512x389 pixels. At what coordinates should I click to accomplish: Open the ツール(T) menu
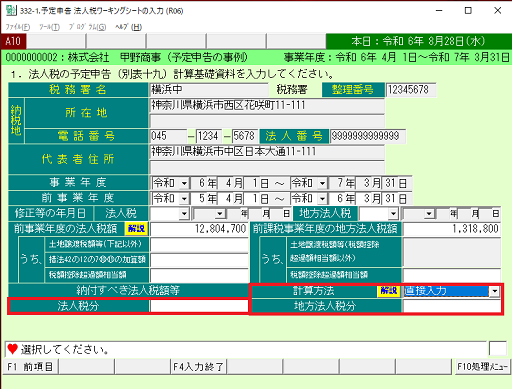click(x=49, y=27)
